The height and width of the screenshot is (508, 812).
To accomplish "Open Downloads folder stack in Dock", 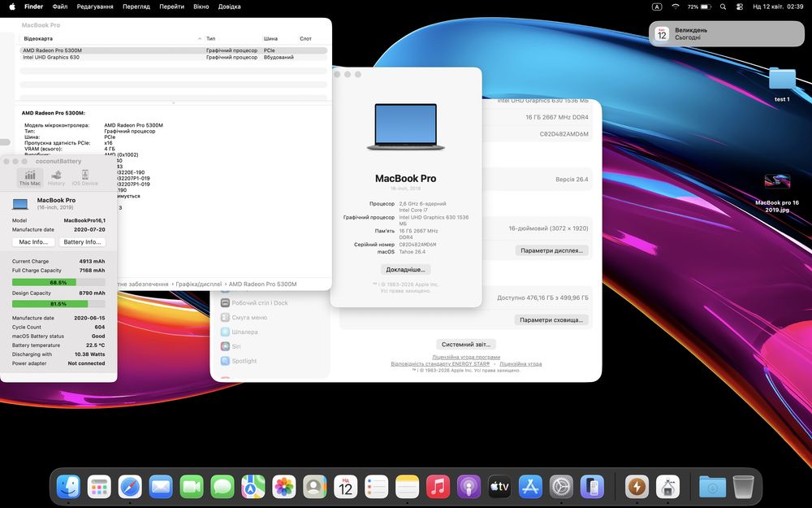I will [x=713, y=487].
